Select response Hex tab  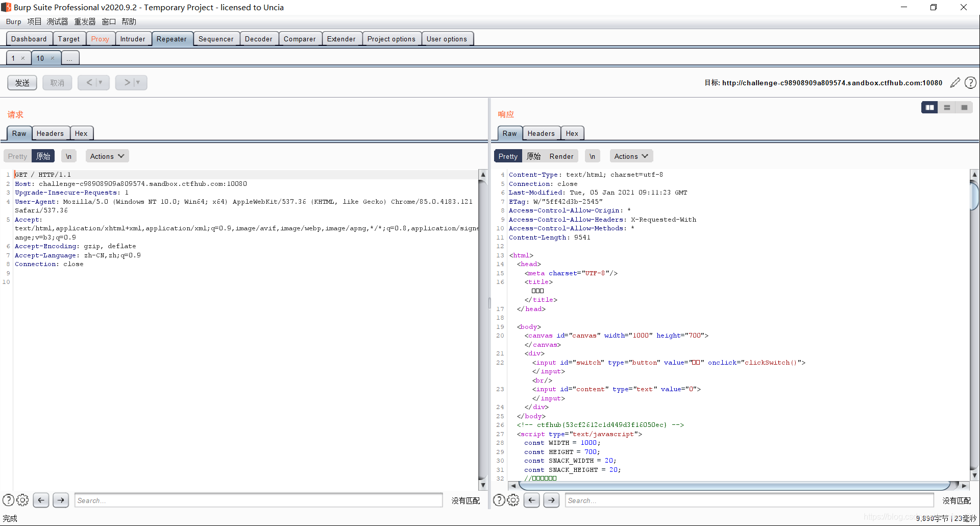pos(572,133)
